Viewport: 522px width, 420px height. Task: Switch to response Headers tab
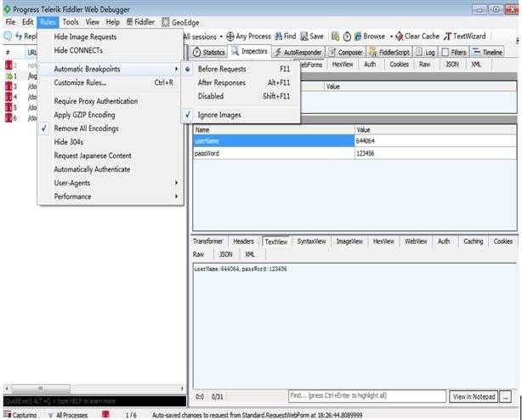[x=243, y=241]
